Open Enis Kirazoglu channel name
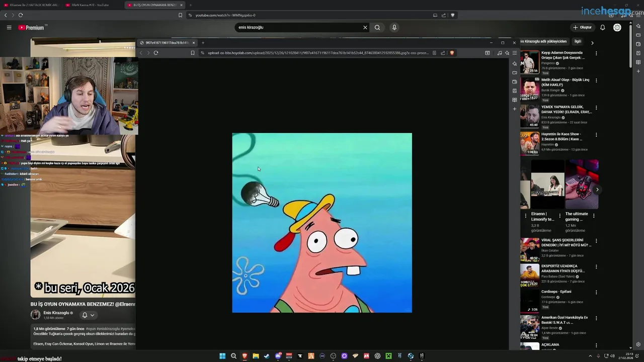 coord(56,313)
